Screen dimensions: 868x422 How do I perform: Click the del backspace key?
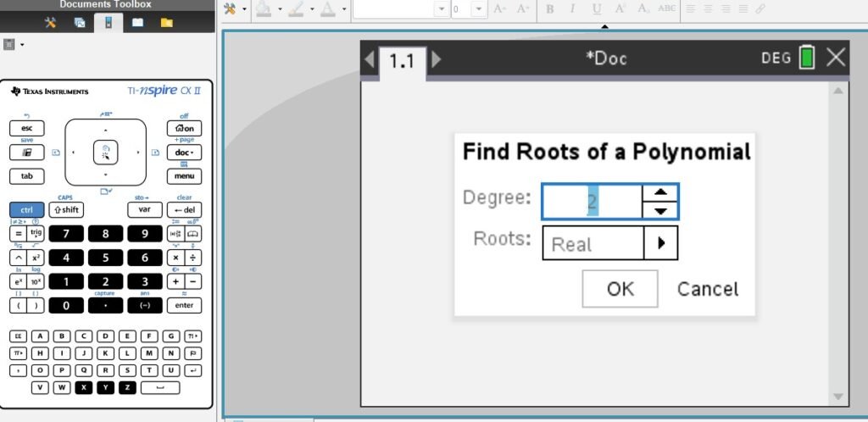(184, 210)
